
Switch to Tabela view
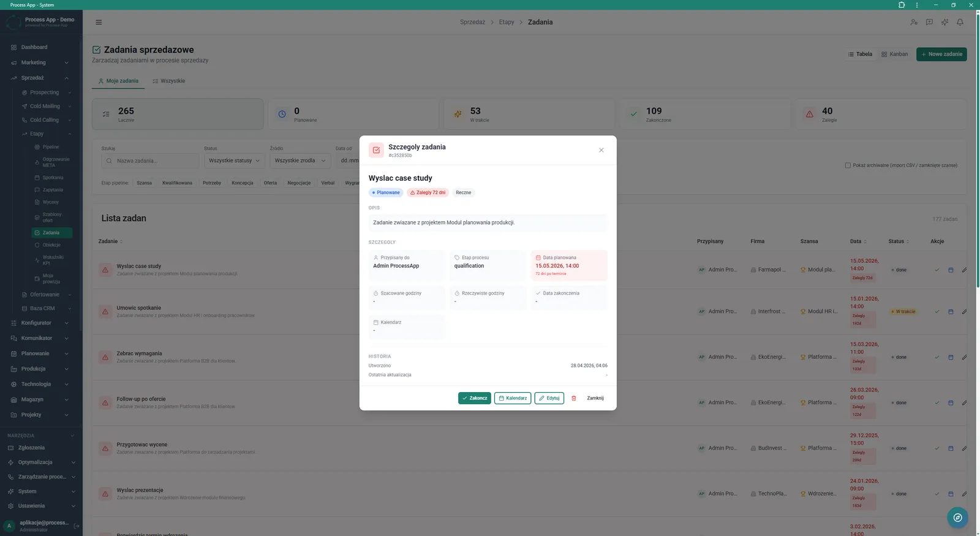(x=860, y=55)
